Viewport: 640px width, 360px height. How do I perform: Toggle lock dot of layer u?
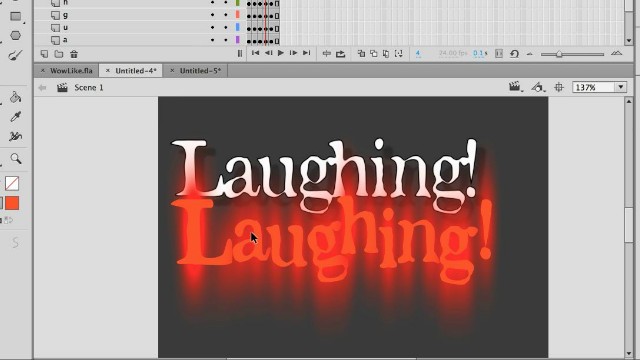[225, 27]
